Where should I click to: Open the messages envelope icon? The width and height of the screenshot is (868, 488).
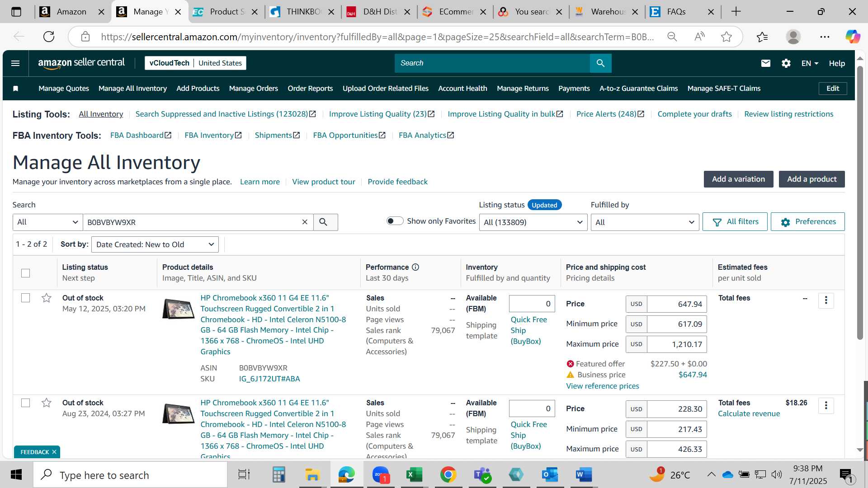point(765,63)
